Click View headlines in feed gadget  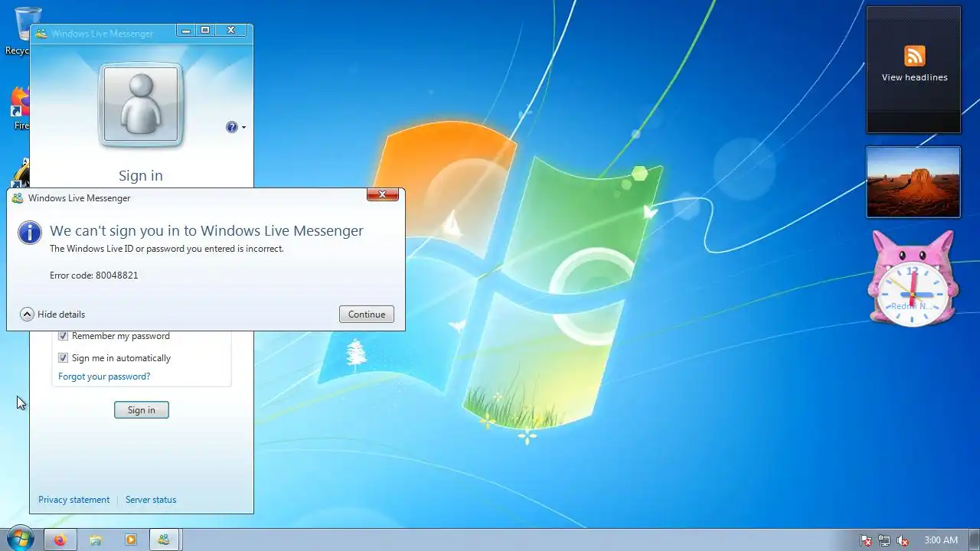tap(915, 77)
